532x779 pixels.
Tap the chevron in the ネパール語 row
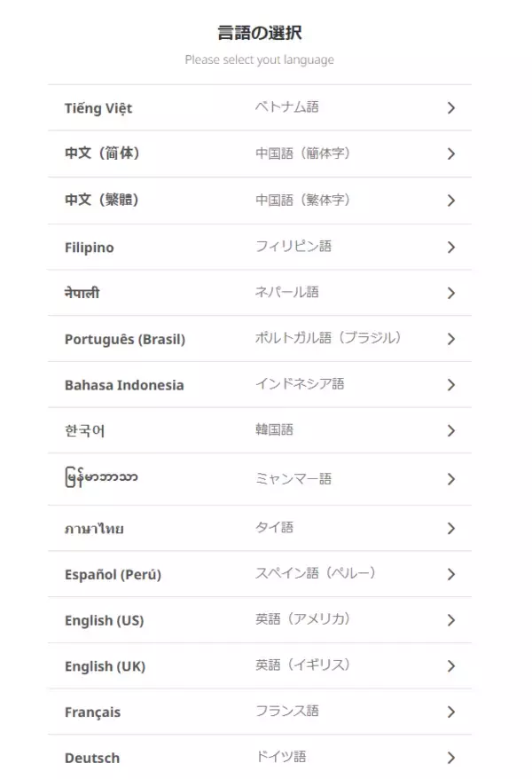451,293
